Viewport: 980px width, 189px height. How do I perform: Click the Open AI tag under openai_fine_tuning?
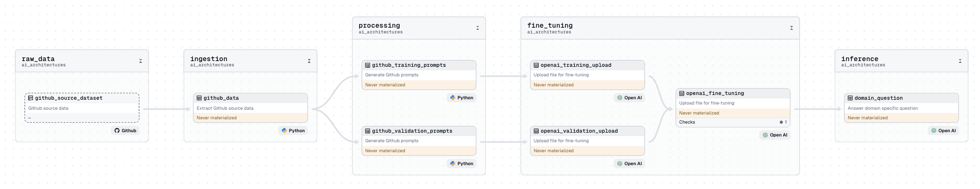click(775, 135)
